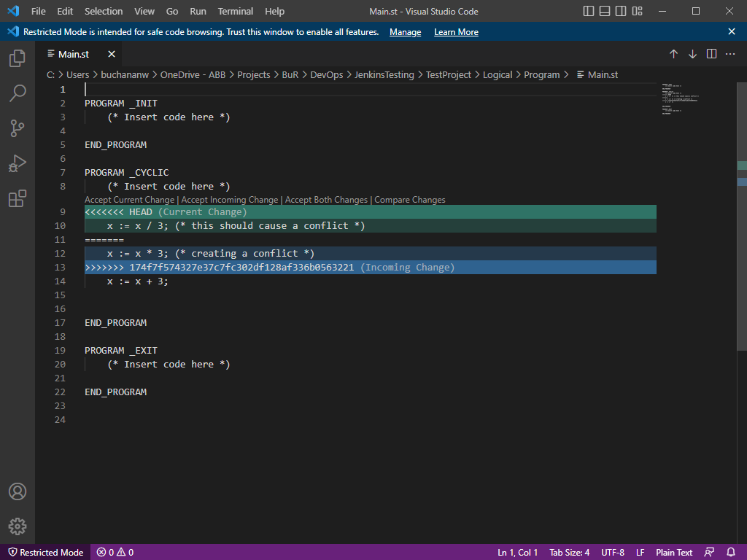Image resolution: width=747 pixels, height=560 pixels.
Task: Open the Selection menu
Action: [104, 11]
